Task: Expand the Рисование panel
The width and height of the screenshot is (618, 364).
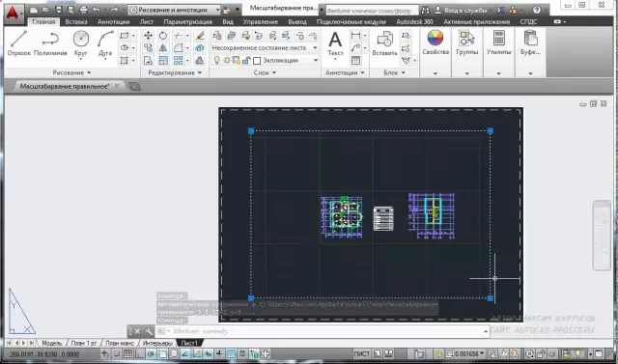Action: tap(71, 72)
